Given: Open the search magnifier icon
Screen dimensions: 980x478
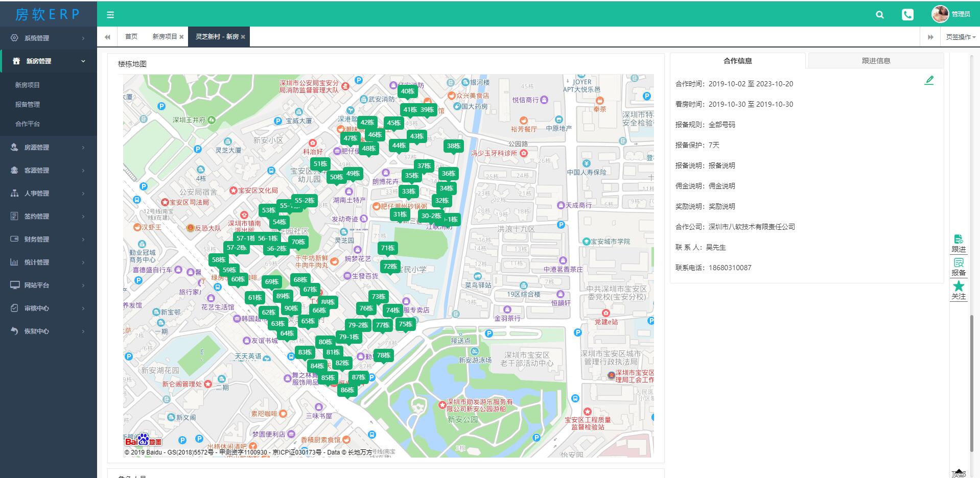Looking at the screenshot, I should pos(879,15).
